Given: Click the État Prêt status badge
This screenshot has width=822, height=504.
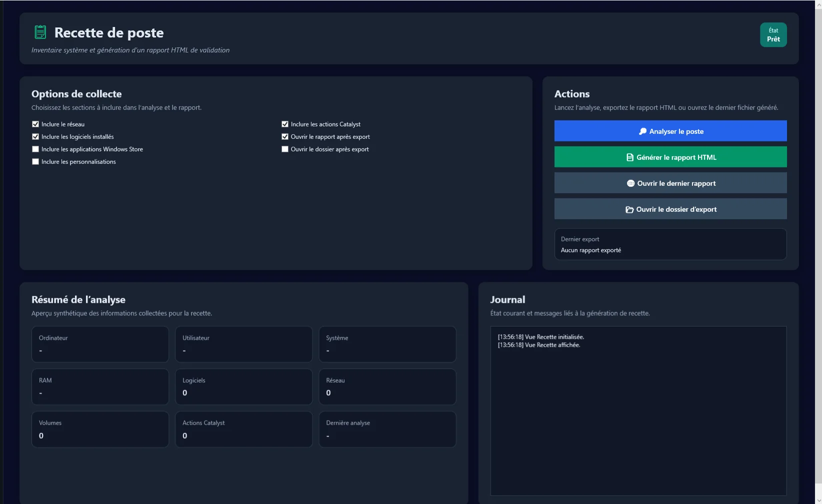Looking at the screenshot, I should click(773, 35).
